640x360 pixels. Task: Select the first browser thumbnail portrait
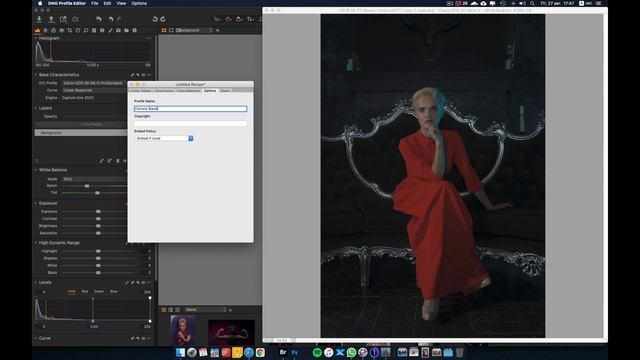(182, 330)
